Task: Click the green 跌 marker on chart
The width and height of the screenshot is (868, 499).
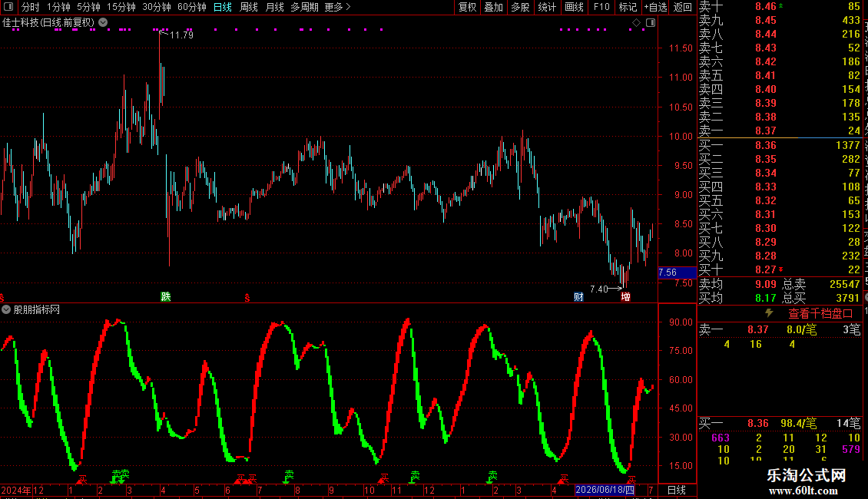Action: pos(165,296)
